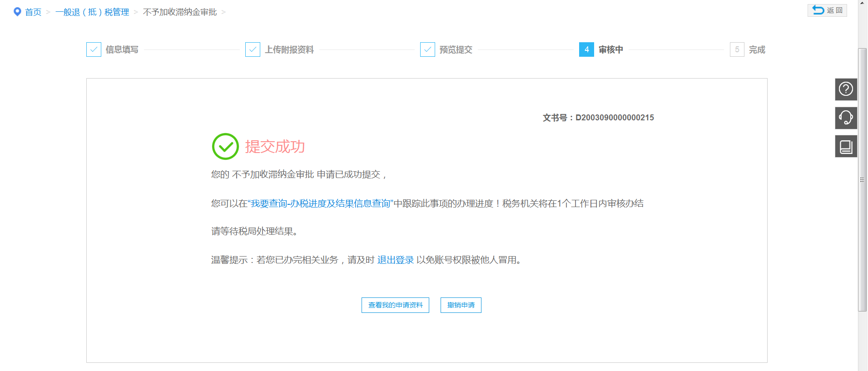Open the customer service headset icon
Viewport: 868px width, 371px height.
point(846,118)
